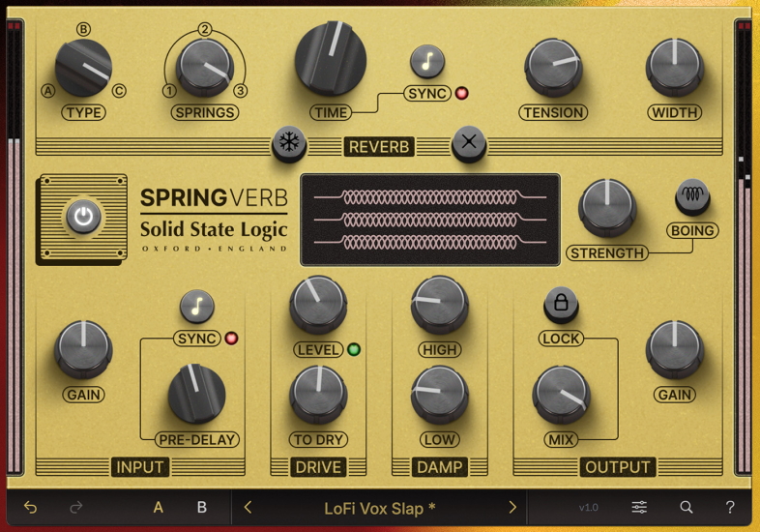Click the drive Level knob

pos(318,304)
